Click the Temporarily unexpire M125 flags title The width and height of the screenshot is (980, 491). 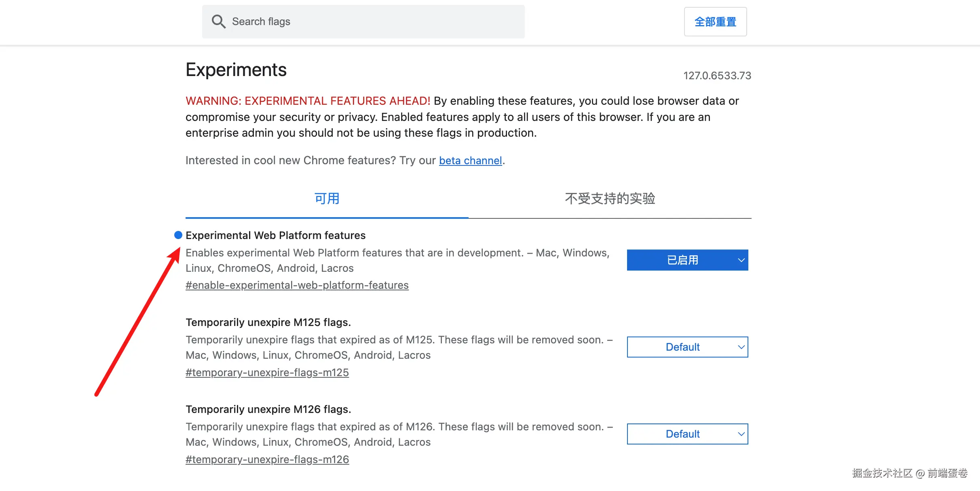pos(268,322)
